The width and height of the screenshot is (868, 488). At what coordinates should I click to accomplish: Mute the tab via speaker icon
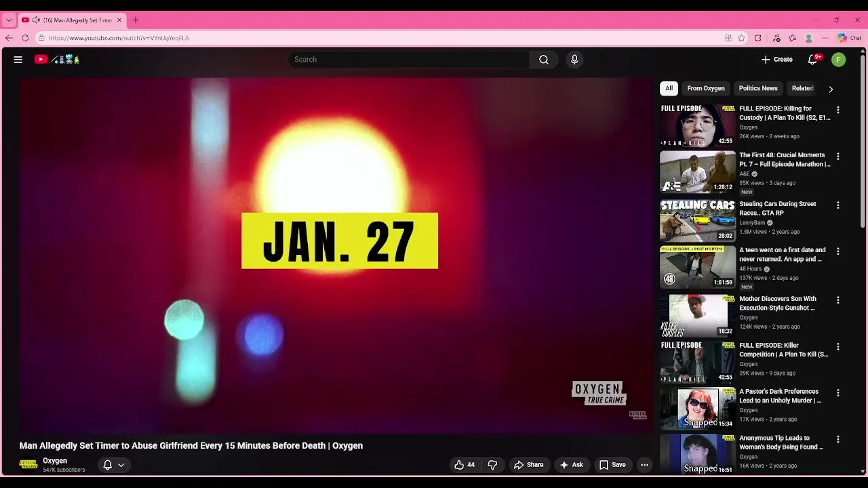tap(36, 20)
